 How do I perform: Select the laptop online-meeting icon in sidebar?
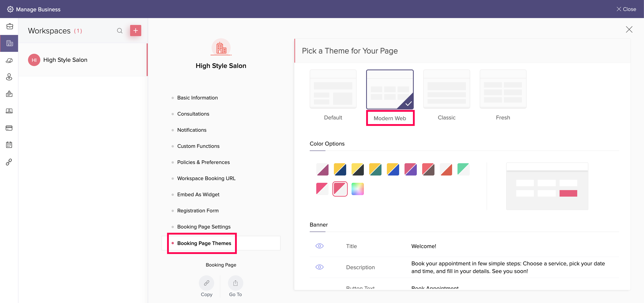(x=9, y=111)
